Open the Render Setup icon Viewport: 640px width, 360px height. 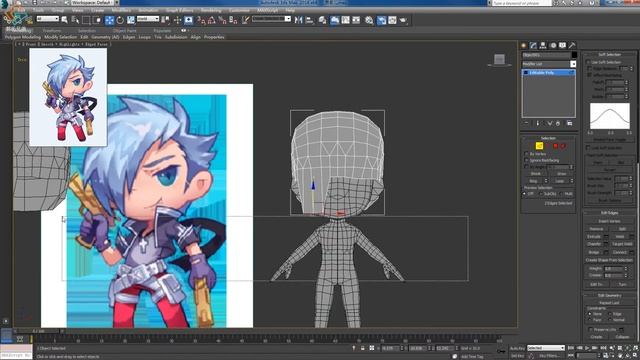pyautogui.click(x=381, y=20)
